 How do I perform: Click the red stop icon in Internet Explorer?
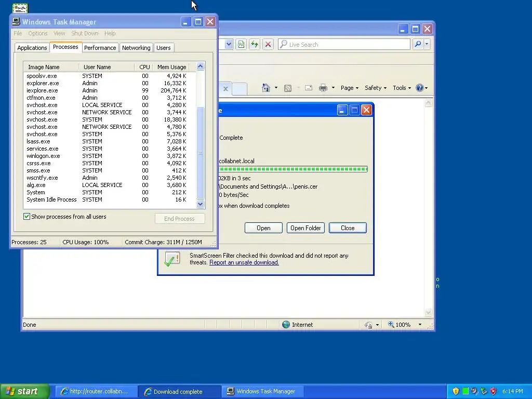[x=268, y=44]
